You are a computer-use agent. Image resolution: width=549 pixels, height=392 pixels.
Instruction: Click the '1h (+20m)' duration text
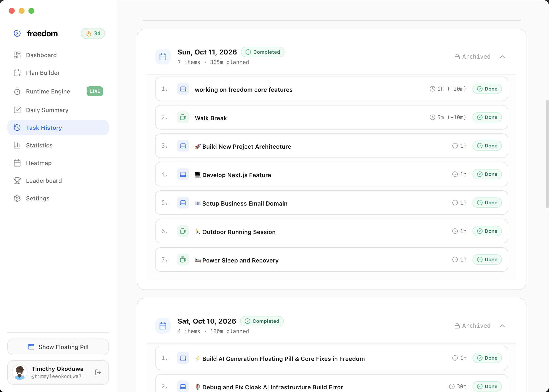click(451, 89)
